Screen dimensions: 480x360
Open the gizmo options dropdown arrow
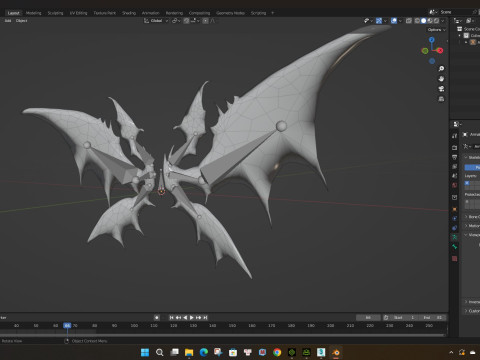click(385, 21)
